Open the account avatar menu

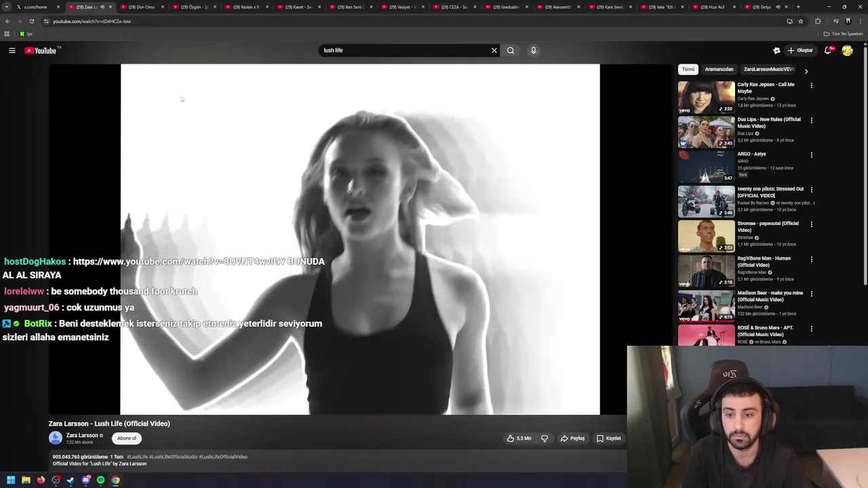click(847, 50)
